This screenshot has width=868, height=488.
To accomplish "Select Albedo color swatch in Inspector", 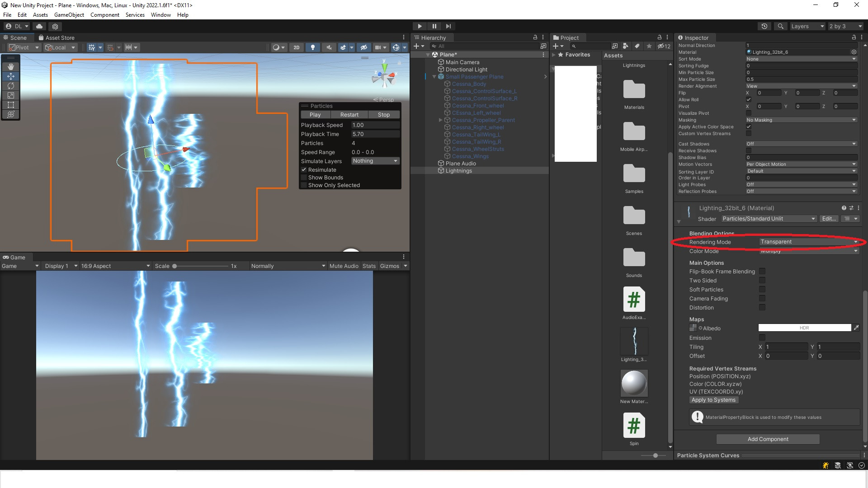I will pyautogui.click(x=805, y=328).
